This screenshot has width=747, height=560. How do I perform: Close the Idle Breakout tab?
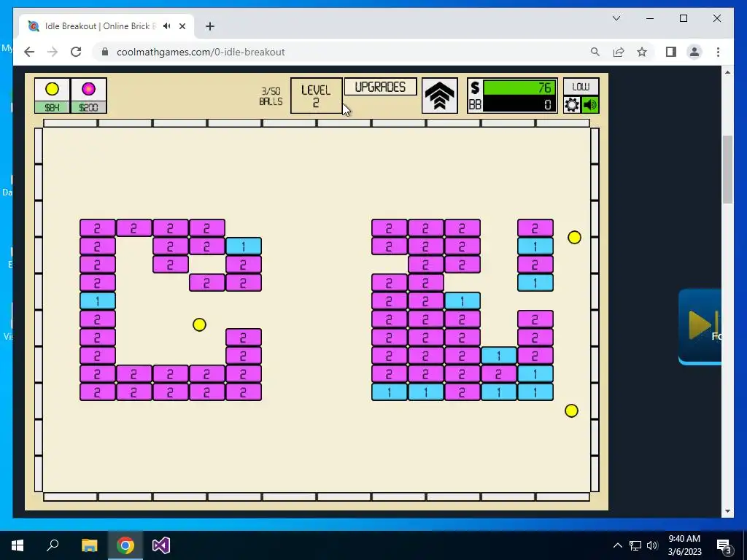coord(182,26)
